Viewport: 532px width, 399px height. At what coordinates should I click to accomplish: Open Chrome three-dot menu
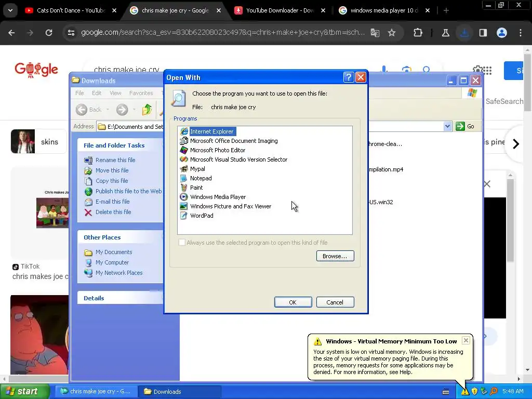[521, 33]
